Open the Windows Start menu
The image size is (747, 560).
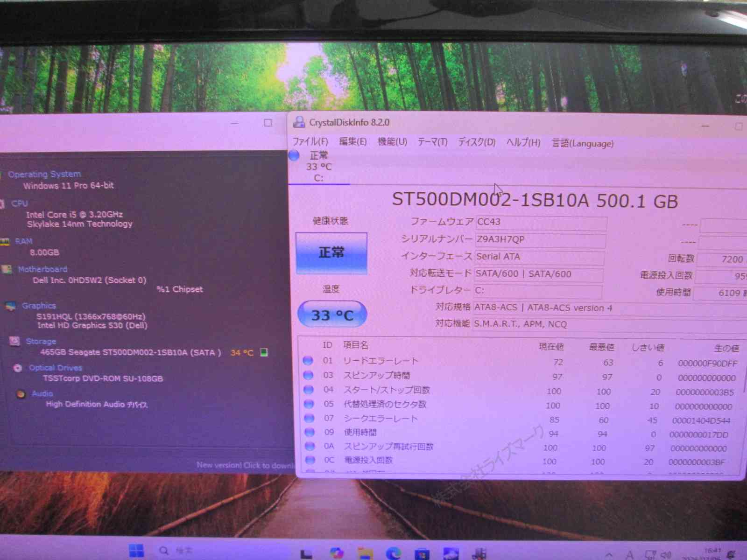[136, 551]
